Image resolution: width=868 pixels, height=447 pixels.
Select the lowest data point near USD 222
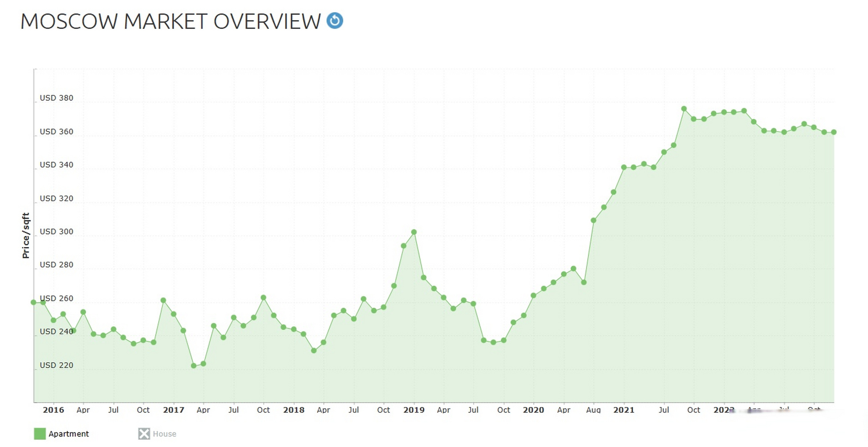[x=194, y=366]
